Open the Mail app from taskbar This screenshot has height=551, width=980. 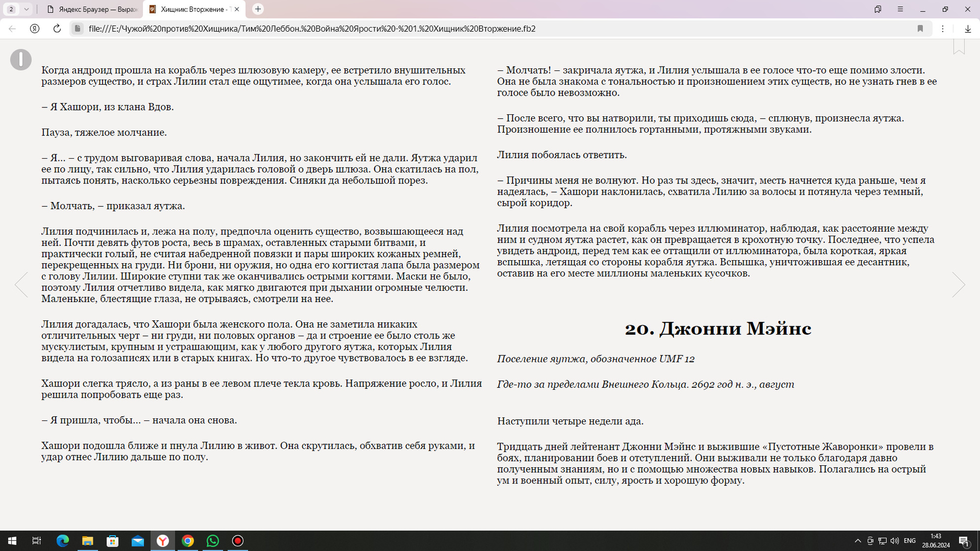click(138, 541)
